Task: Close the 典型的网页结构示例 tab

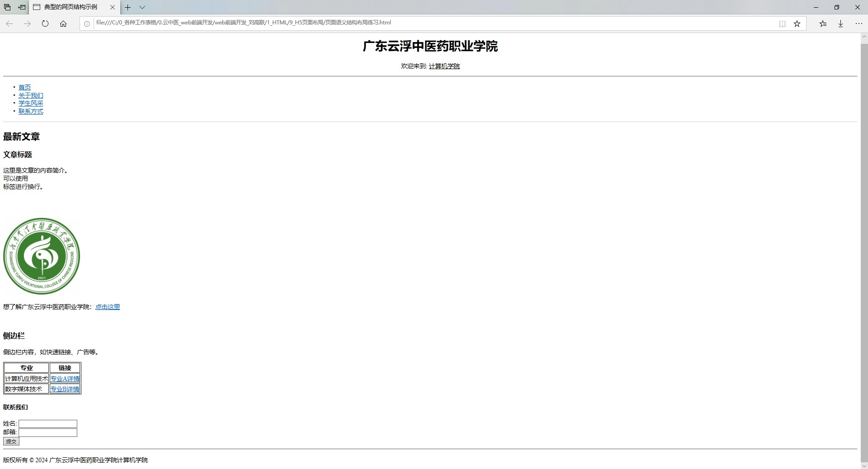Action: tap(113, 7)
